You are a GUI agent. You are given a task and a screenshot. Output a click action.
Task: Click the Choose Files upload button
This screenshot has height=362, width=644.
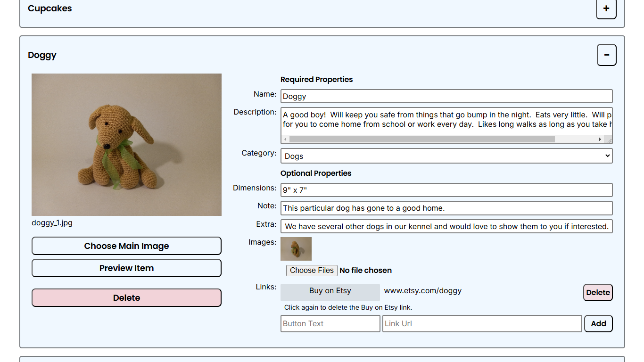click(x=312, y=271)
